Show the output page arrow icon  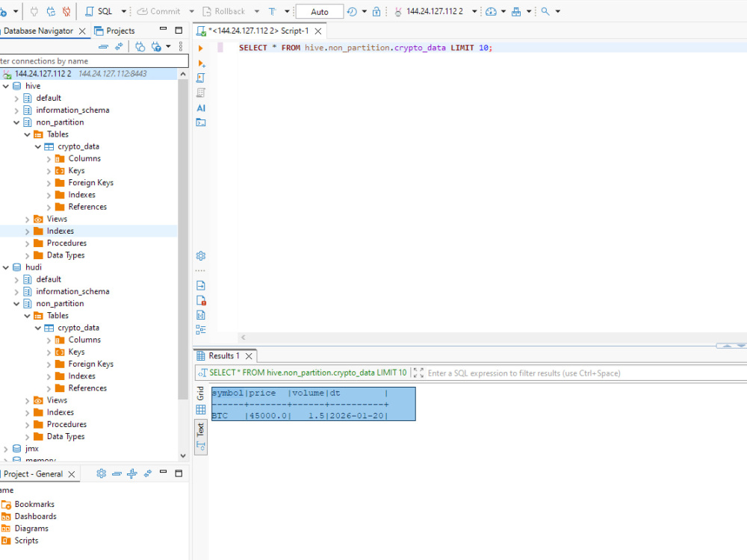(x=200, y=286)
